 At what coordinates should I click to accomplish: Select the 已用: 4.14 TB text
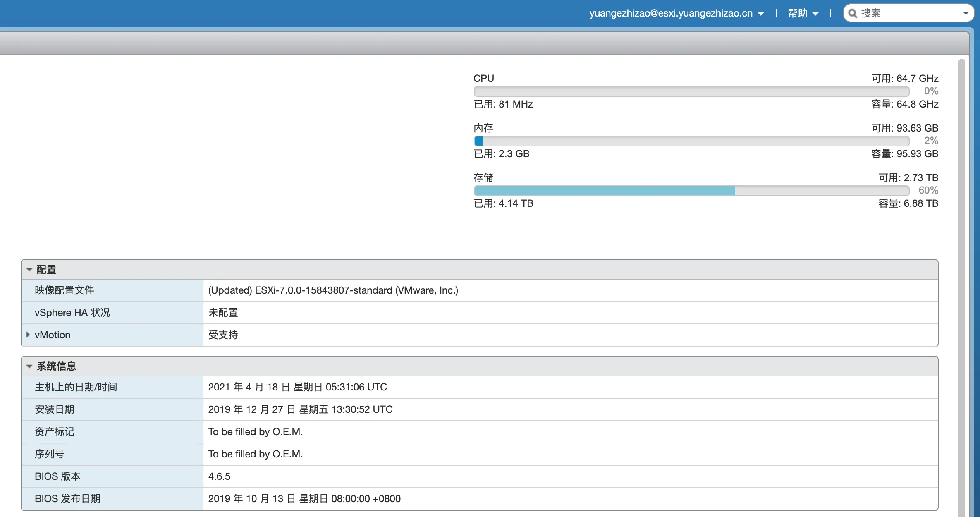(504, 203)
